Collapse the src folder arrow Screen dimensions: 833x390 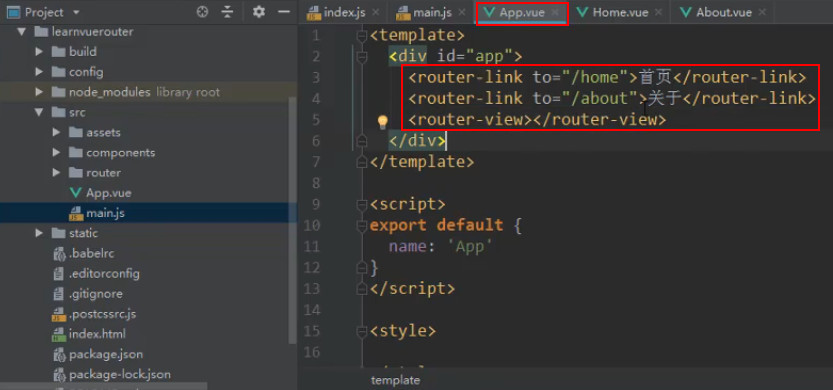click(x=39, y=112)
